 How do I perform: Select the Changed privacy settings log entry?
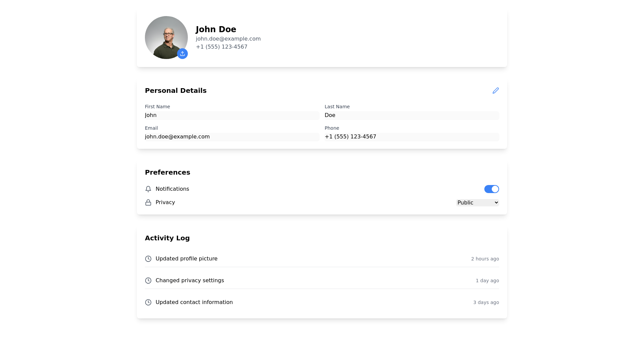pos(190,281)
